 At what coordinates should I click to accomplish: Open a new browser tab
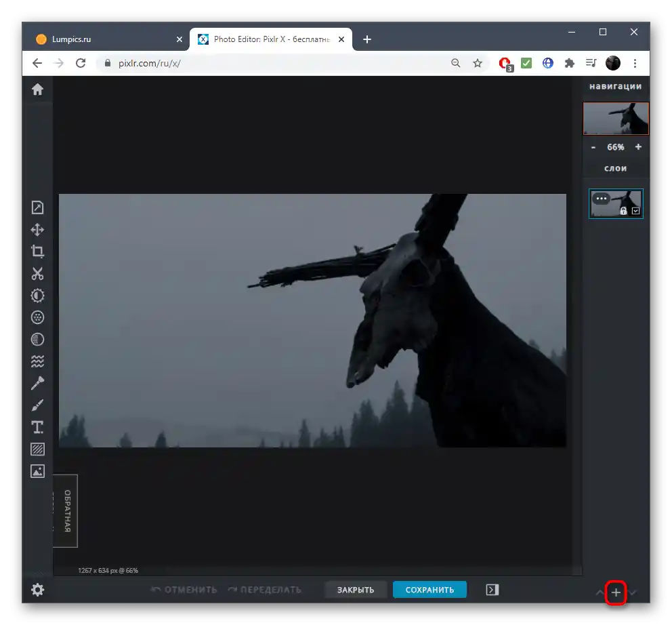[367, 39]
